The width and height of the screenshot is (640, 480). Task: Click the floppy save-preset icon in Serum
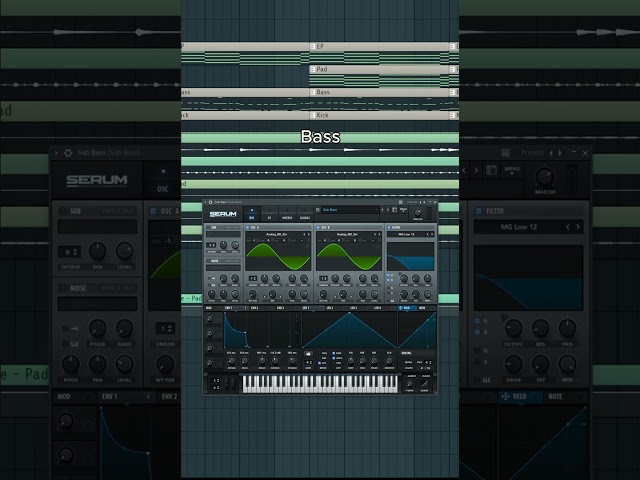tap(318, 210)
